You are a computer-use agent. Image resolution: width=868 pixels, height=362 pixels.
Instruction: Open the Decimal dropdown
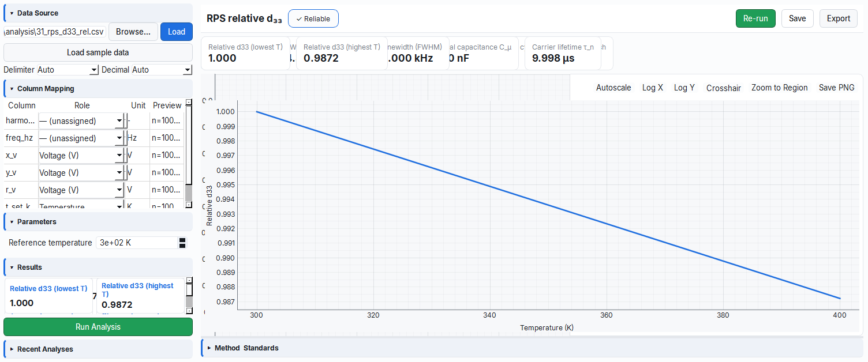click(162, 70)
